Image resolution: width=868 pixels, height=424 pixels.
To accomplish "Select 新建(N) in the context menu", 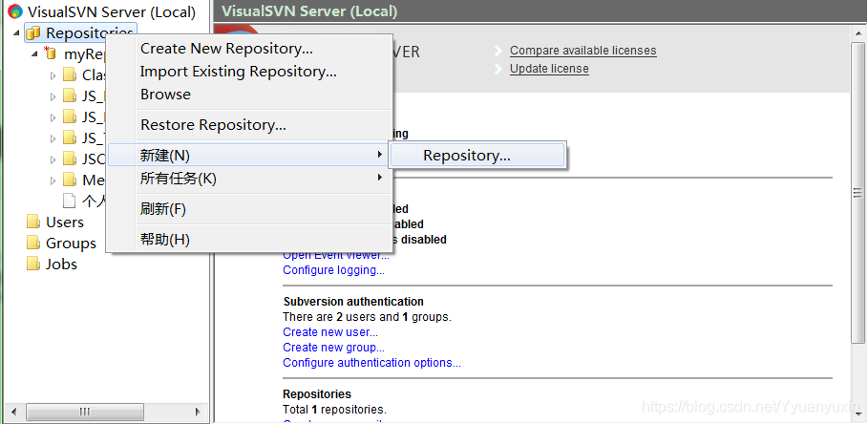I will (249, 156).
